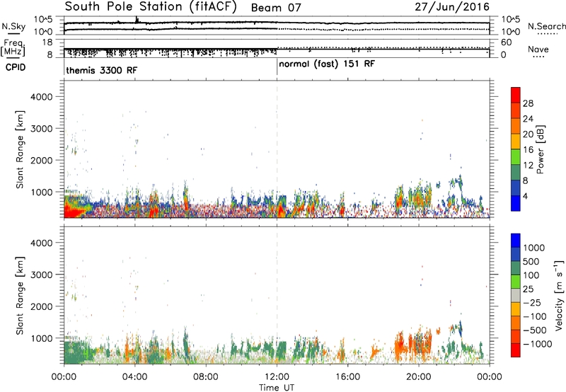Click the 'Slant Range [km]' label of velocity panel
The image size is (566, 392).
(x=20, y=296)
